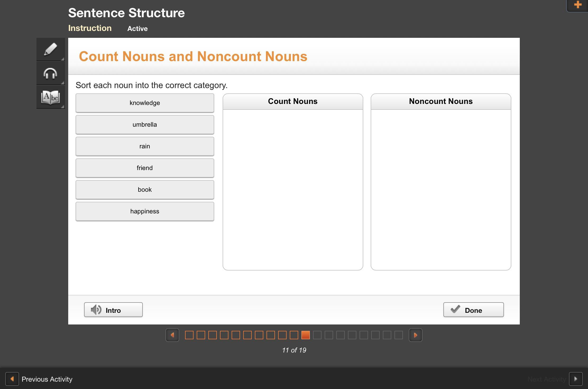Go to previous slide arrow
Image resolution: width=588 pixels, height=389 pixels.
[x=172, y=335]
